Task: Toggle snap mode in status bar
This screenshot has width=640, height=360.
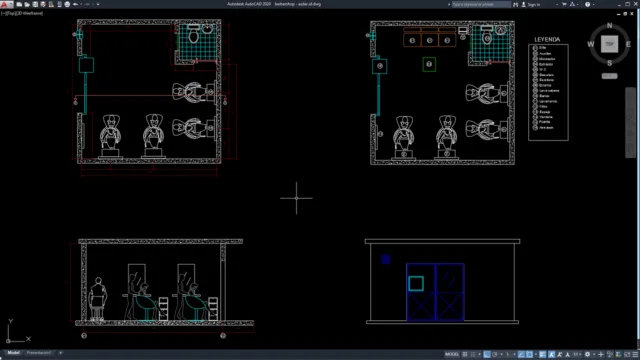Action: tap(473, 355)
